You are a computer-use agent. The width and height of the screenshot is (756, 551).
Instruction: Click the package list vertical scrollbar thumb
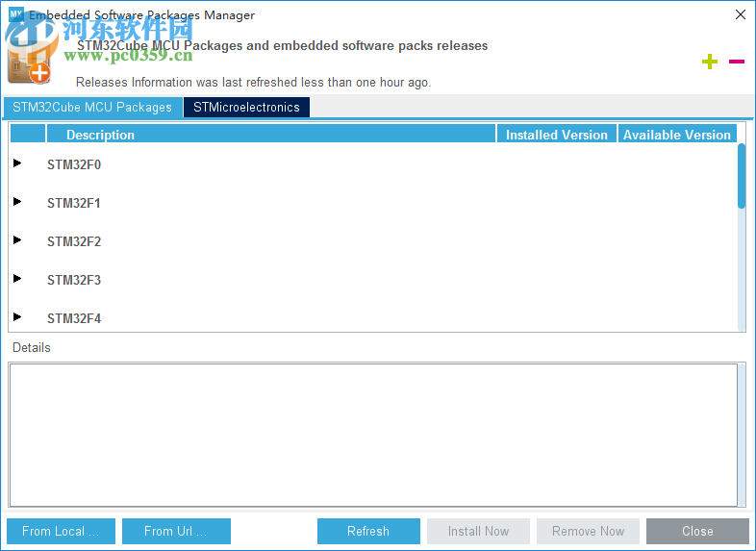click(x=742, y=176)
